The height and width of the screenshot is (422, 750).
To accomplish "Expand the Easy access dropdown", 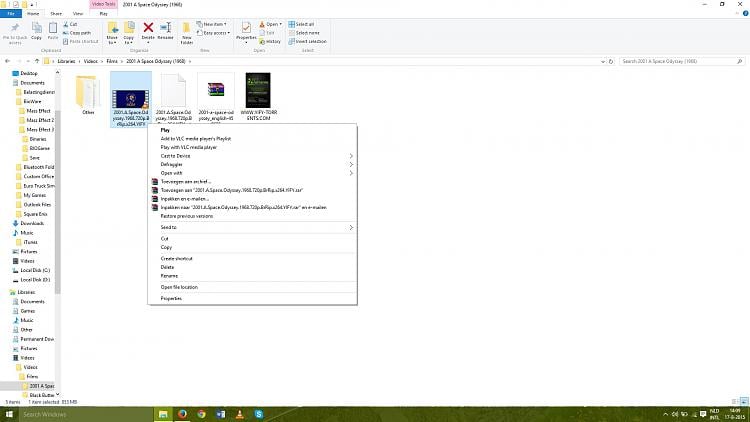I will point(213,33).
